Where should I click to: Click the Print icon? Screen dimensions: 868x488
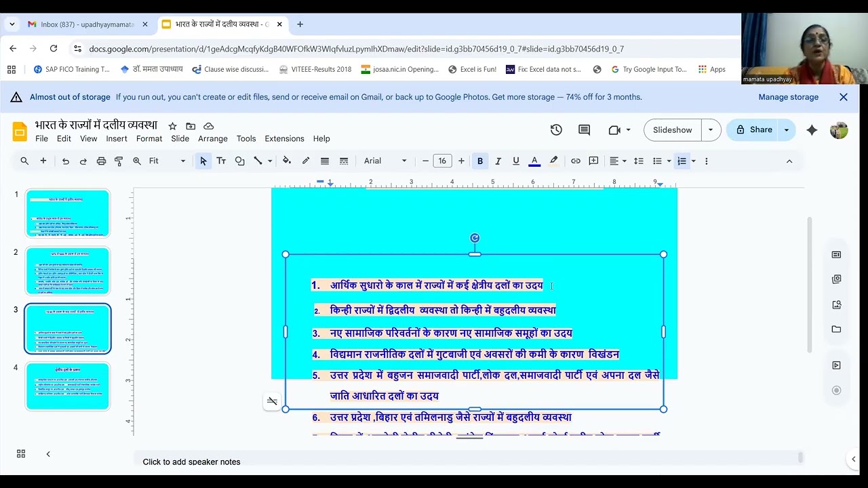[x=101, y=161]
